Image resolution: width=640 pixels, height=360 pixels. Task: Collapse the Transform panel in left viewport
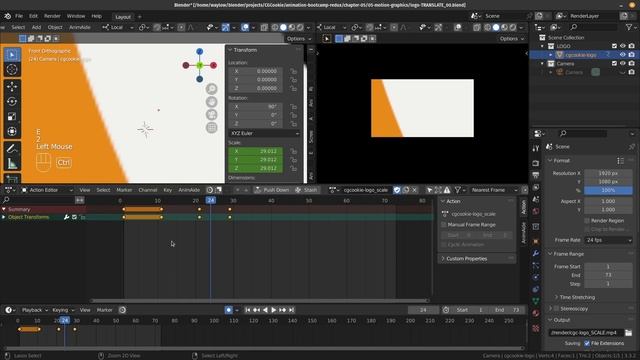[x=230, y=50]
